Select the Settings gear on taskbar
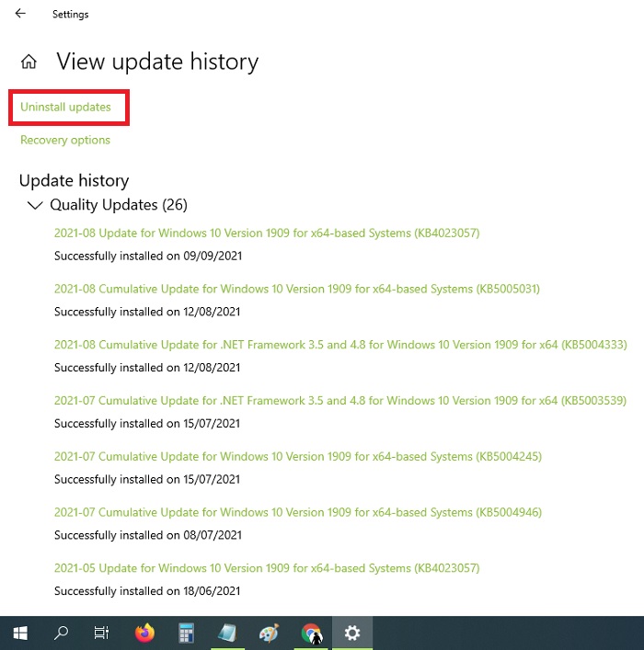The width and height of the screenshot is (644, 650). [352, 633]
